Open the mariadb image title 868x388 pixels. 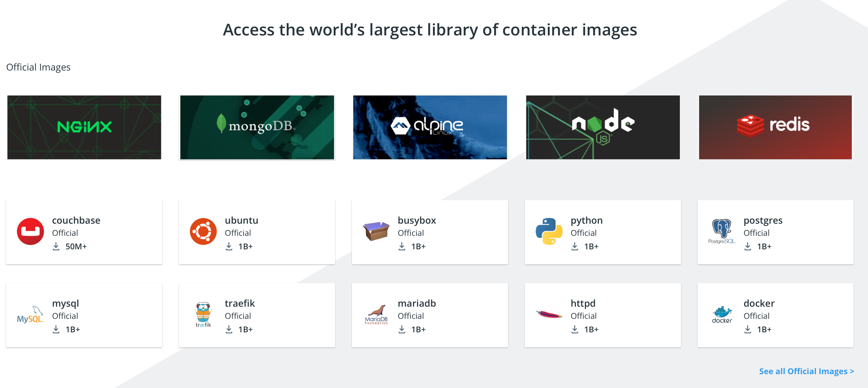coord(417,303)
